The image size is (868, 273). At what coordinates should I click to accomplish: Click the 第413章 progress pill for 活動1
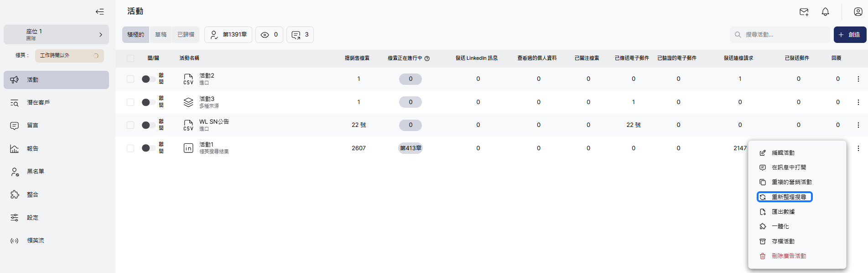tap(411, 148)
